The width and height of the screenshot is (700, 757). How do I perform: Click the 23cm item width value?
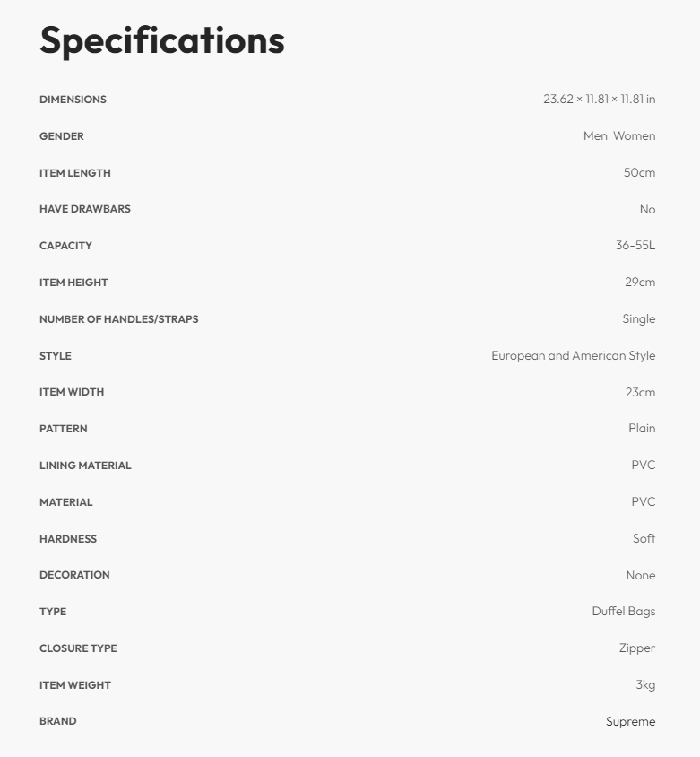tap(640, 392)
